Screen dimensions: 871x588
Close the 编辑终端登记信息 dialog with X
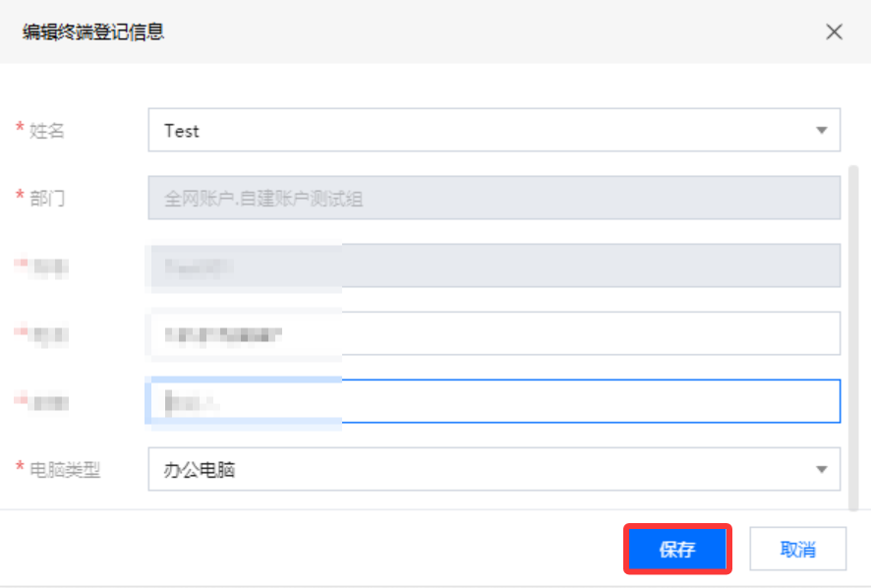pyautogui.click(x=834, y=31)
